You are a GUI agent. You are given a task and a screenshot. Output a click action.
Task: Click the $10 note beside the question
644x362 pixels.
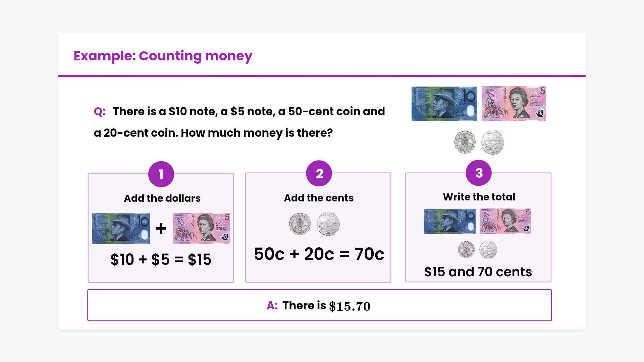(444, 104)
